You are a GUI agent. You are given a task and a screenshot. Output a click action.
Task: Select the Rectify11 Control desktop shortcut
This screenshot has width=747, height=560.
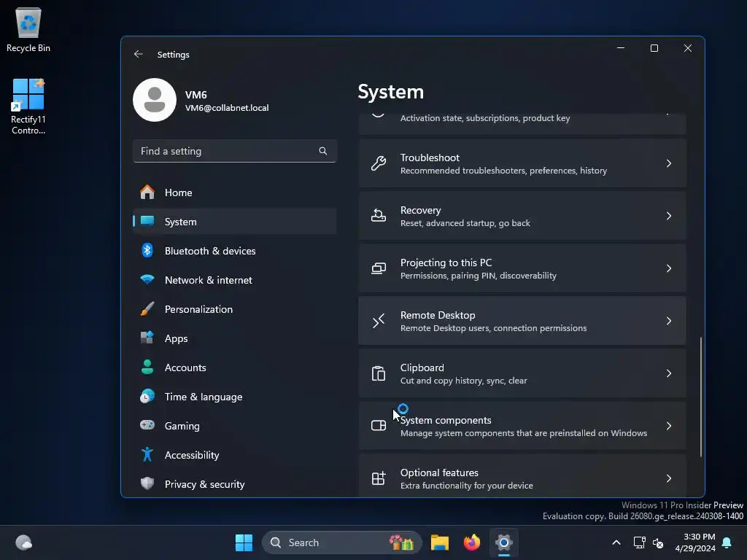pos(28,106)
